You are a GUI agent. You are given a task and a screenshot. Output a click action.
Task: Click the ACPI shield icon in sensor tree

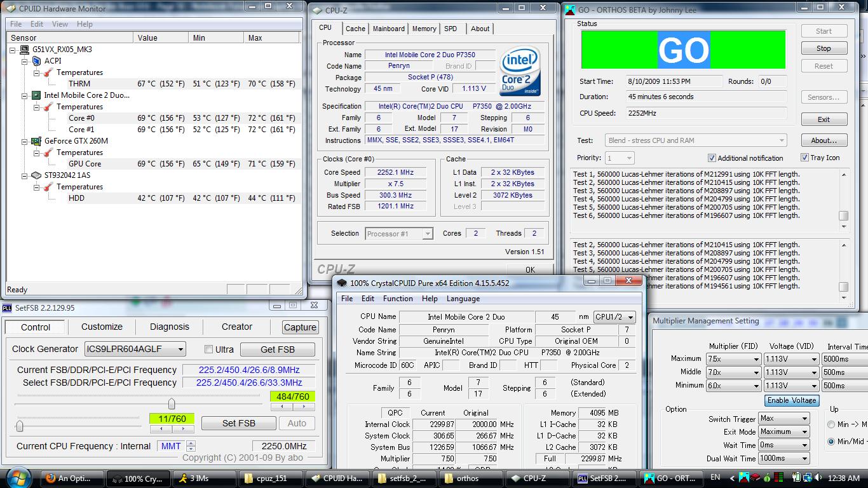[36, 61]
